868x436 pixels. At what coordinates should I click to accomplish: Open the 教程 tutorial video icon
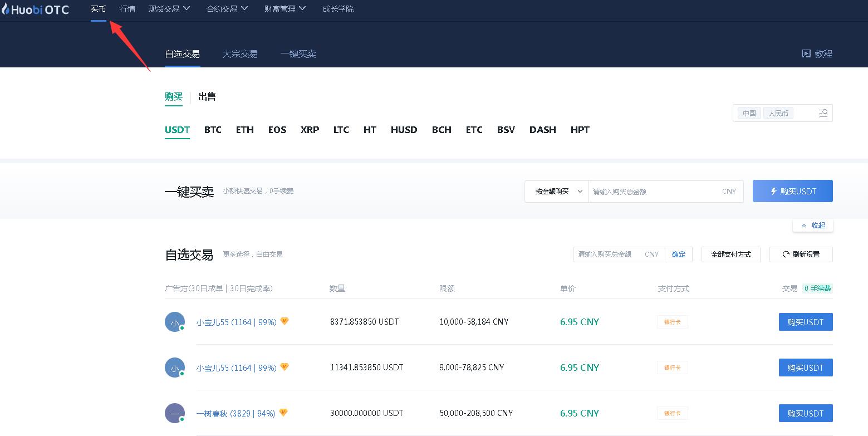point(806,53)
